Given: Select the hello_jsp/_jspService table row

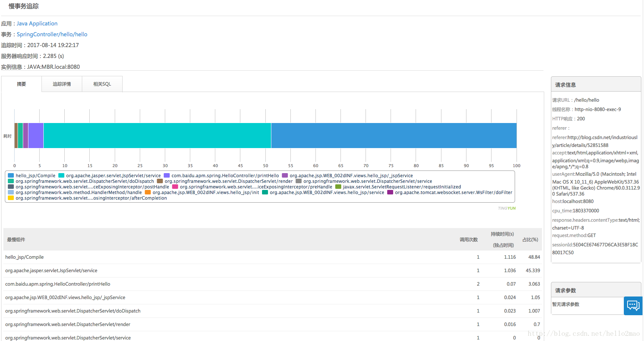Looking at the screenshot, I should (x=272, y=298).
